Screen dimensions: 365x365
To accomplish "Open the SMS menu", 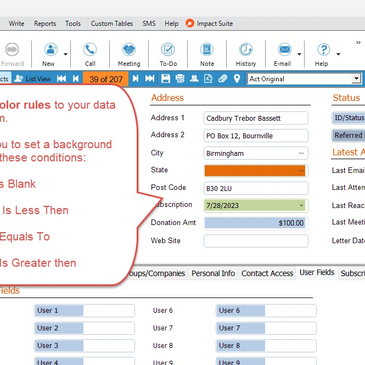I will pos(149,23).
